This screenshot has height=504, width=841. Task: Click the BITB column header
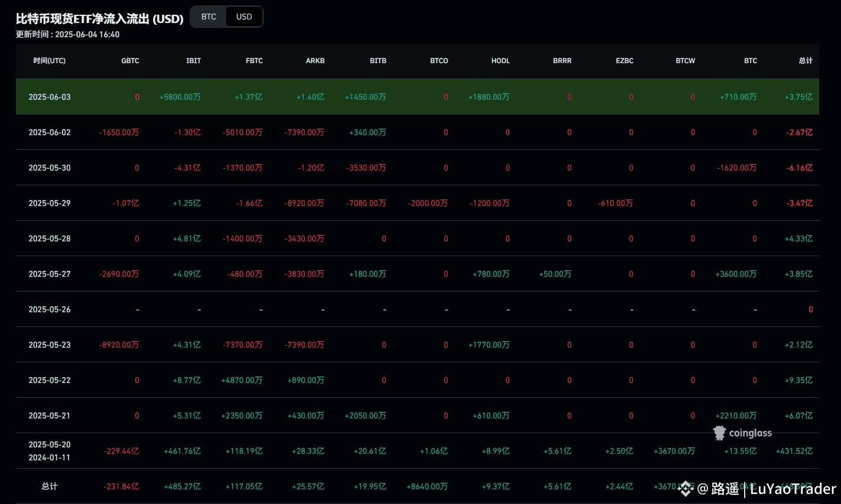378,61
